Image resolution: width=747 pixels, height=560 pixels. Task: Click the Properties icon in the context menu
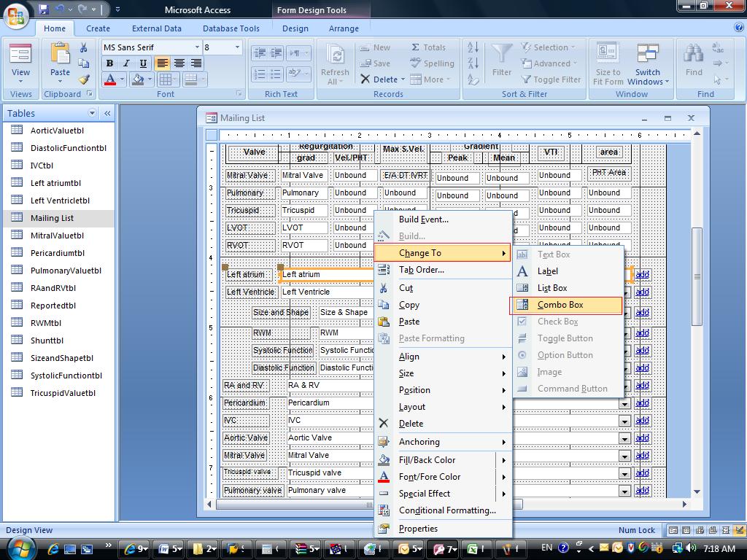(384, 529)
